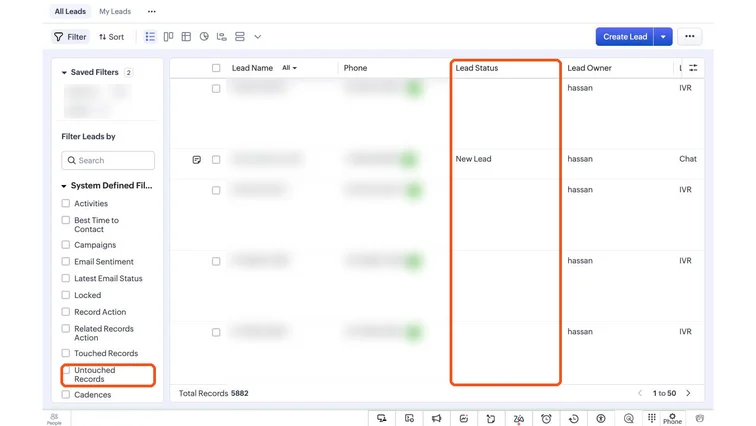This screenshot has height=426, width=756.
Task: Open the screen-share person icon
Action: click(x=382, y=418)
